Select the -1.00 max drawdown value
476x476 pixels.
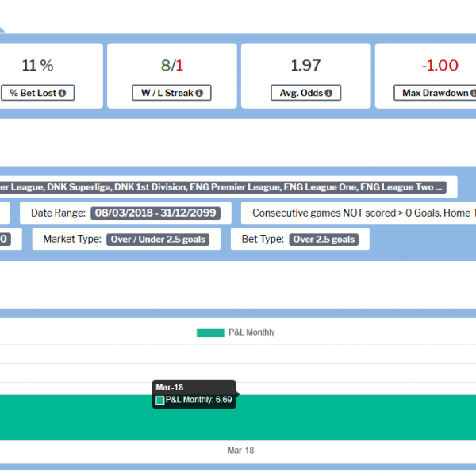coord(440,65)
